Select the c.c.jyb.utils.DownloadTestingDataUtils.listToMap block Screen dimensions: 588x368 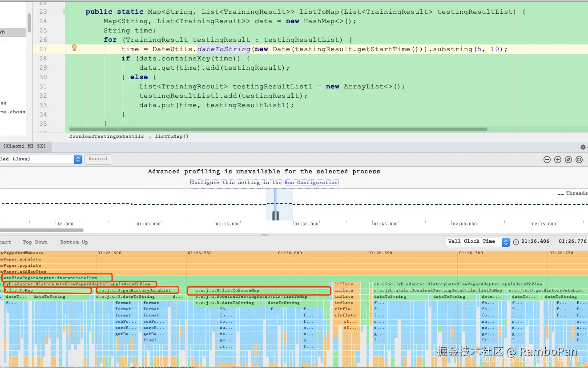[439, 290]
